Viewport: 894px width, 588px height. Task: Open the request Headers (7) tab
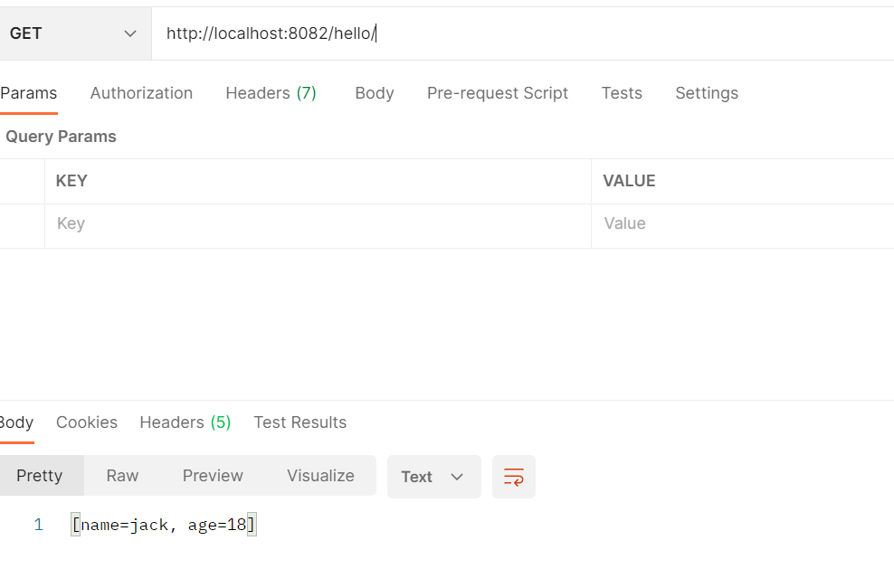271,93
